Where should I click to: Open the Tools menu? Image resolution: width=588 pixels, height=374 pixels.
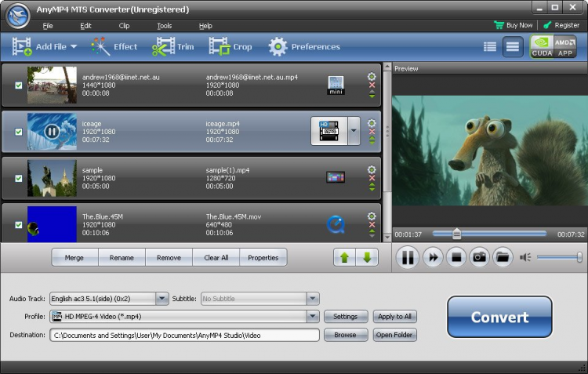[165, 26]
